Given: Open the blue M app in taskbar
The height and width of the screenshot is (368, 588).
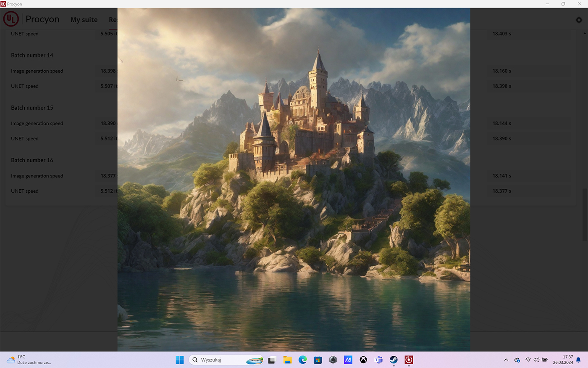Looking at the screenshot, I should coord(348,360).
